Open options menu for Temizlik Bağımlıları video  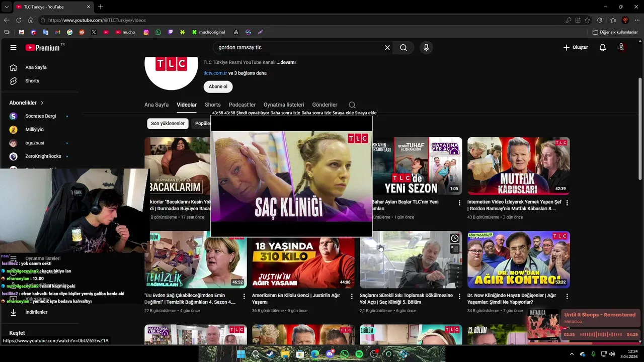[x=244, y=297]
